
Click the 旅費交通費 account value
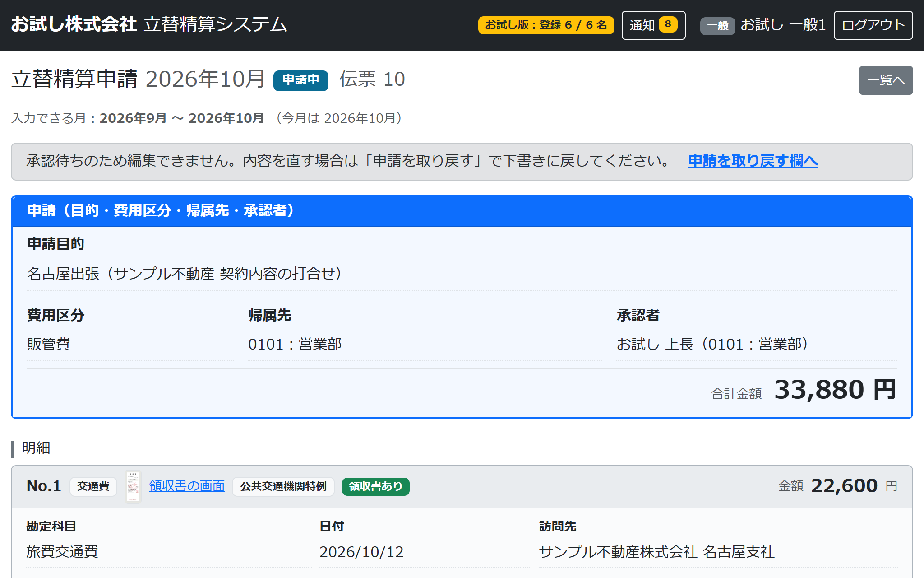(62, 552)
